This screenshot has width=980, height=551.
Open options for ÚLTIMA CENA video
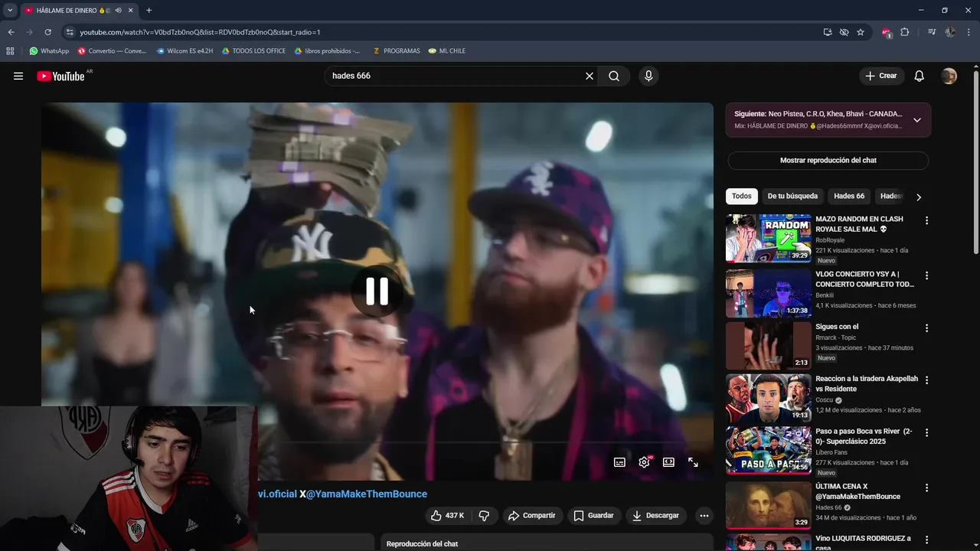(926, 487)
